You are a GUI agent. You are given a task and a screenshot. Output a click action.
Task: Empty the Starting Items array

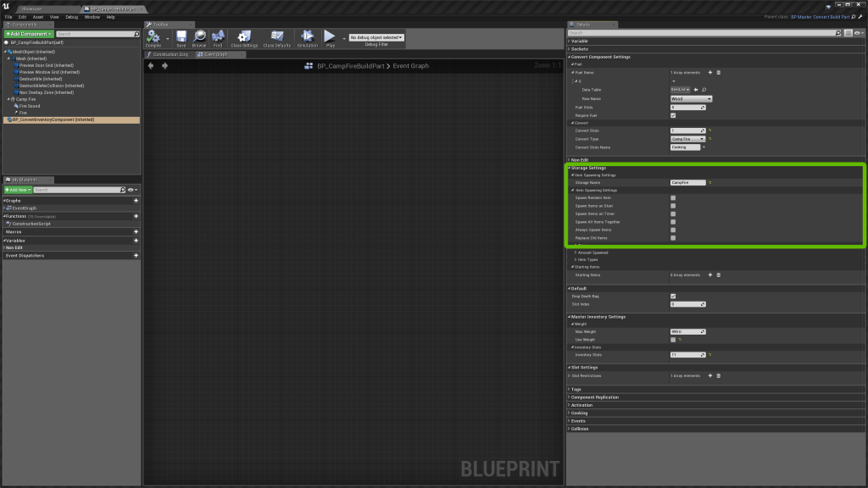pos(719,275)
